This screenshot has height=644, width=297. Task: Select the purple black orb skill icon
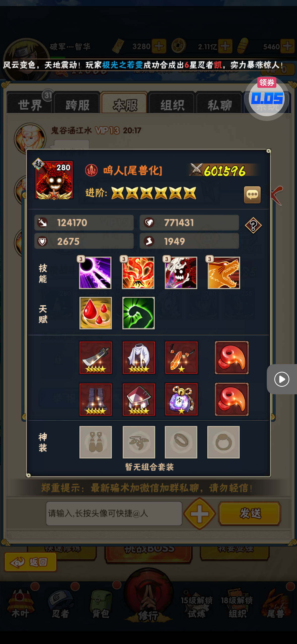pyautogui.click(x=95, y=273)
